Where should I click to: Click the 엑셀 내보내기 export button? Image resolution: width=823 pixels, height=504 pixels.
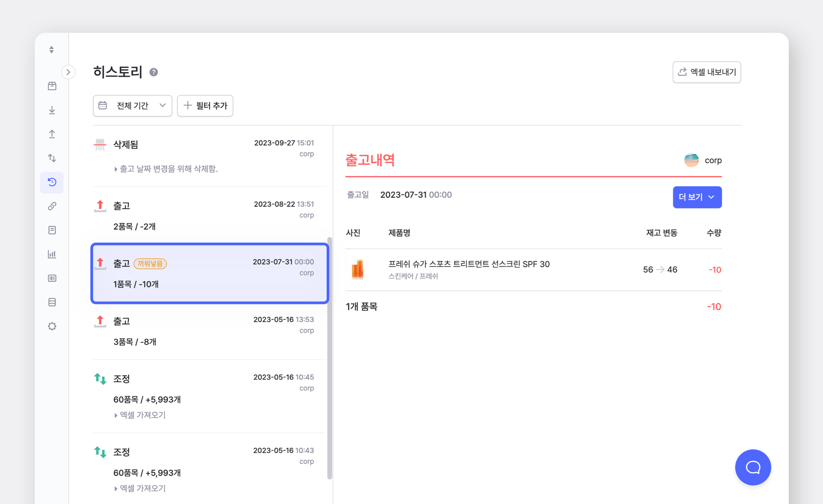707,72
